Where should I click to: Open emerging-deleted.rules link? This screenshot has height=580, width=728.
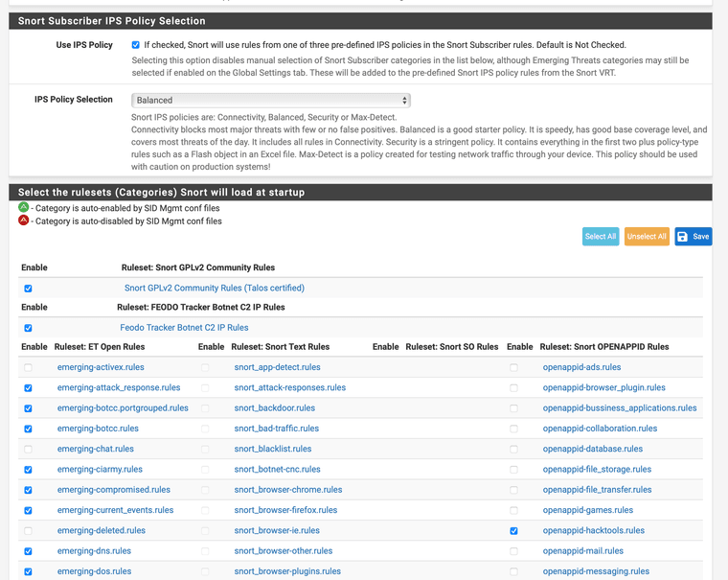(x=102, y=531)
